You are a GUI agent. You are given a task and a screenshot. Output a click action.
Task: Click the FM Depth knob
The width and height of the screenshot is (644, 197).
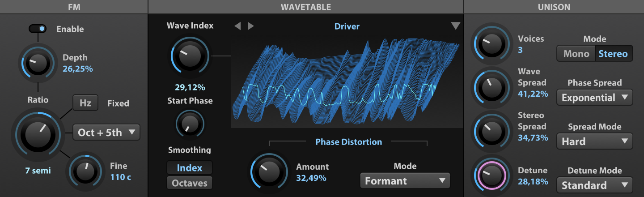(38, 64)
